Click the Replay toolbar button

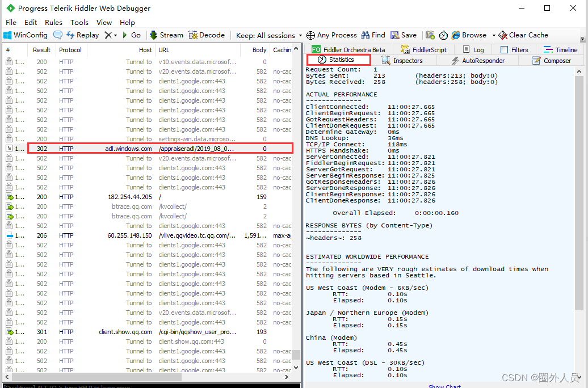click(x=82, y=35)
